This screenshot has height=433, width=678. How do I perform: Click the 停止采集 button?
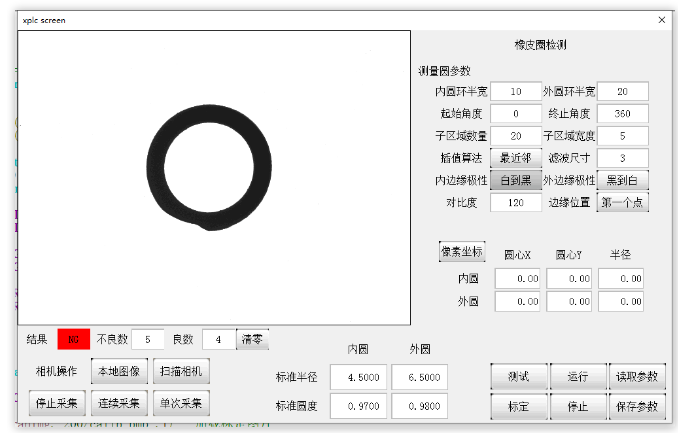click(57, 403)
